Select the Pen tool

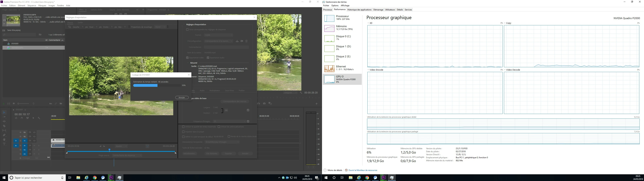point(4,135)
